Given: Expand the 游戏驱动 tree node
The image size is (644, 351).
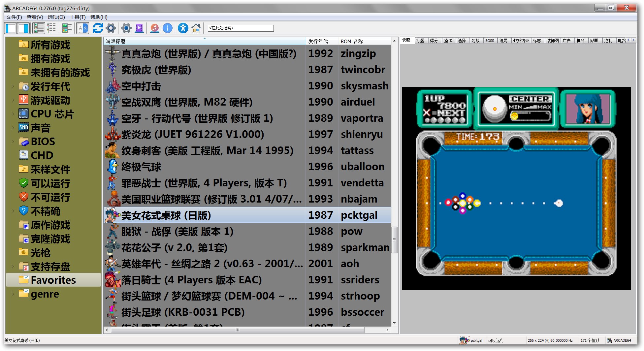Looking at the screenshot, I should pyautogui.click(x=13, y=100).
